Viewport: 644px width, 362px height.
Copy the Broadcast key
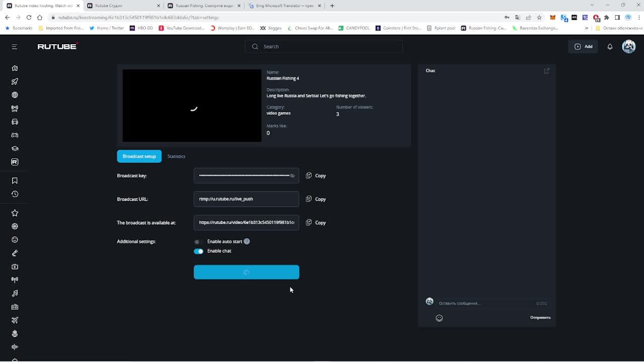(316, 175)
